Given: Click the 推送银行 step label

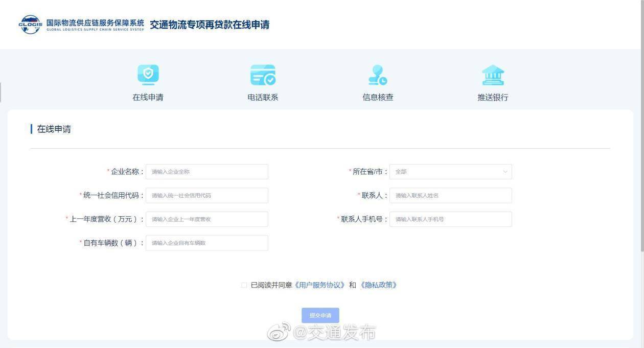Looking at the screenshot, I should click(492, 98).
